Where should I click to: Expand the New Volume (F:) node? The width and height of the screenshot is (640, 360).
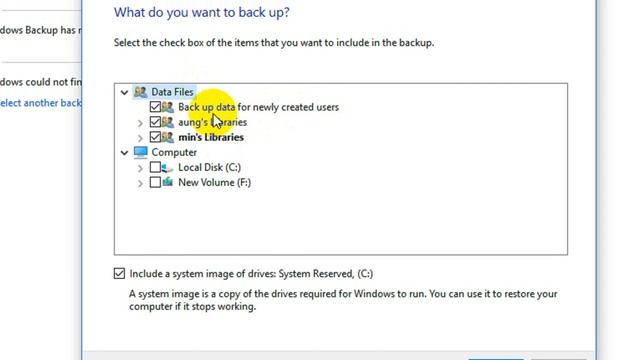(140, 183)
